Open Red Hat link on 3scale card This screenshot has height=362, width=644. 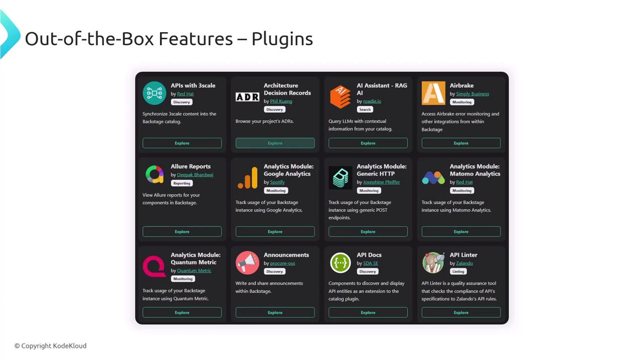[x=185, y=94]
